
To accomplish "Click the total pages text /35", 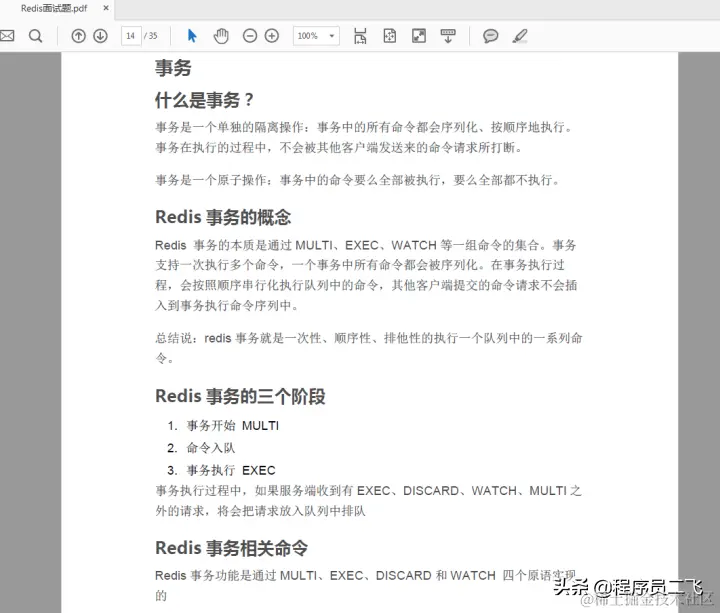I will click(151, 36).
